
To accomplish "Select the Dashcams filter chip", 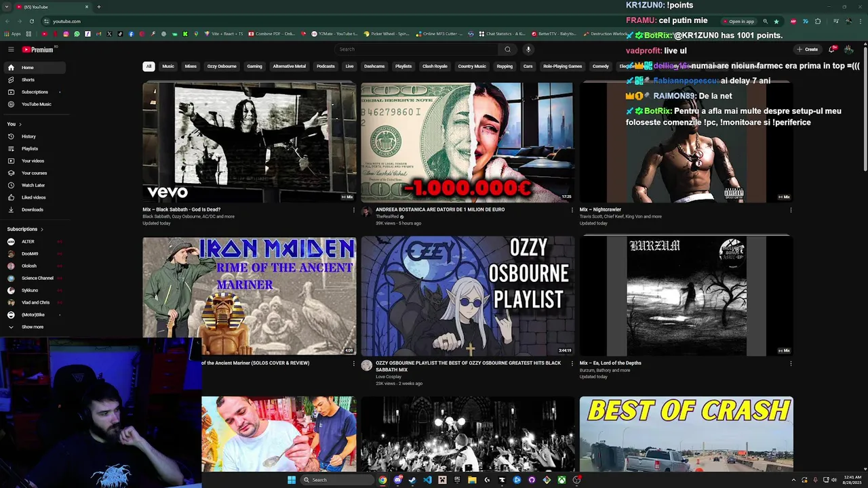I will click(x=374, y=66).
